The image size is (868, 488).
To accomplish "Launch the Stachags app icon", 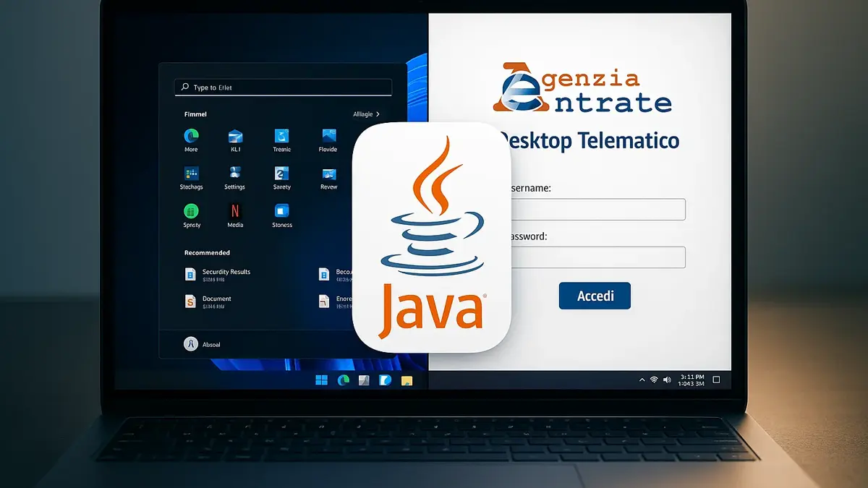I will point(191,174).
